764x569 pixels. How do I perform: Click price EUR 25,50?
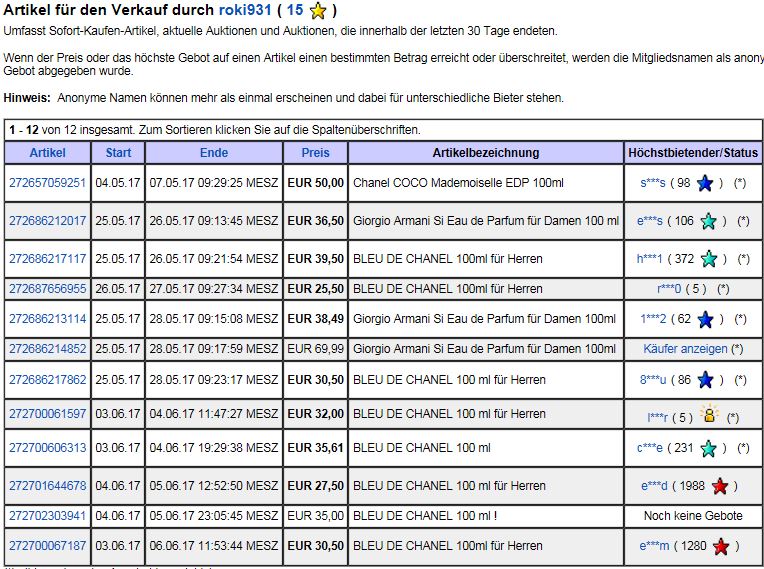point(315,289)
